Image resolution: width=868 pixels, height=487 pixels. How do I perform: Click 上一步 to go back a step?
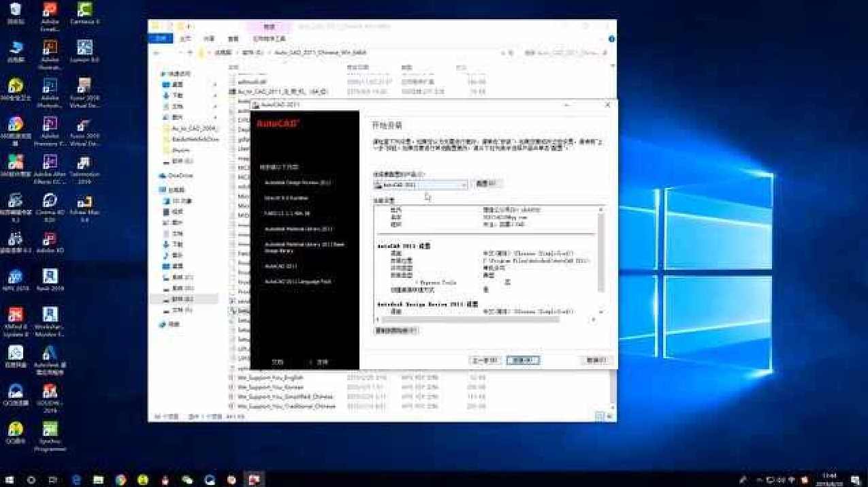(485, 360)
